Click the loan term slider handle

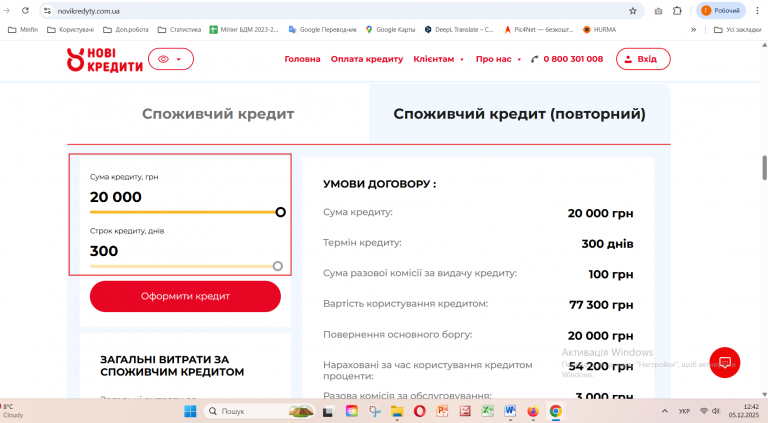pos(278,266)
